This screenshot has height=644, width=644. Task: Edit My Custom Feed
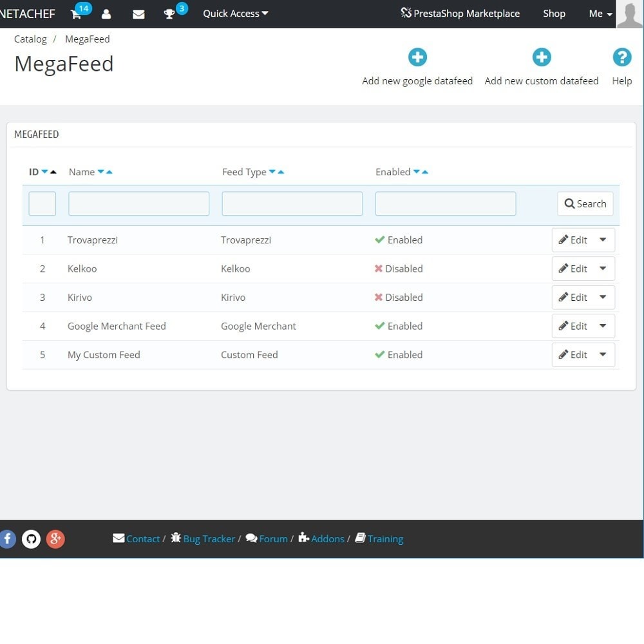(x=573, y=355)
